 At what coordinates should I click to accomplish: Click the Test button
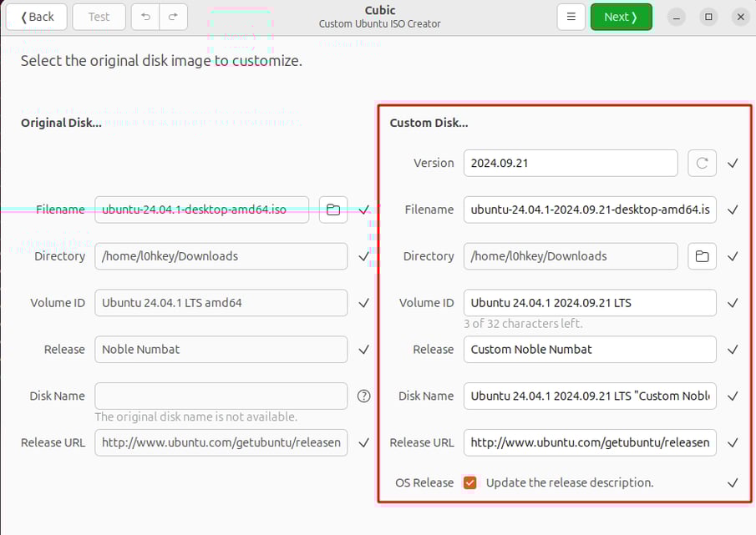point(99,17)
